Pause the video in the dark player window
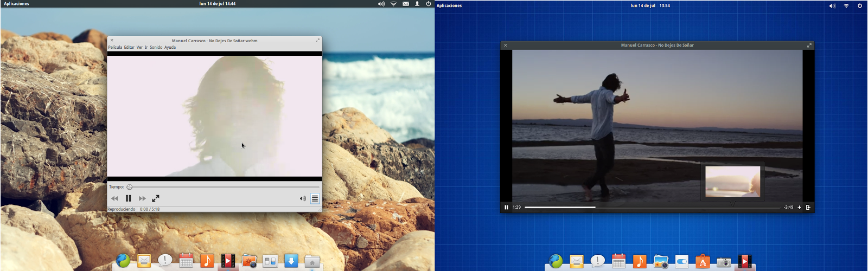The height and width of the screenshot is (271, 868). tap(506, 207)
